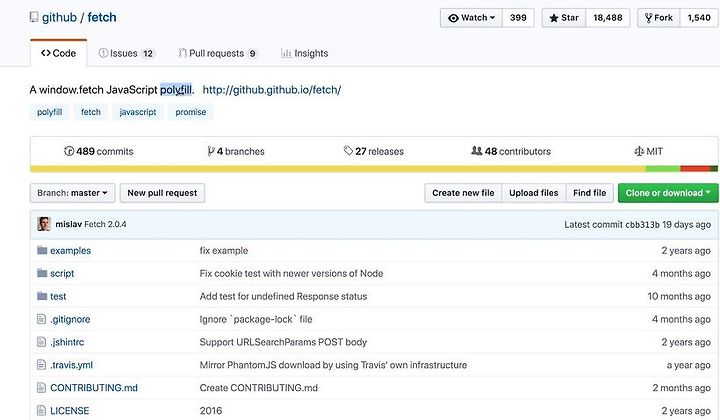View the 48 contributors page
The image size is (720, 420).
tap(511, 151)
